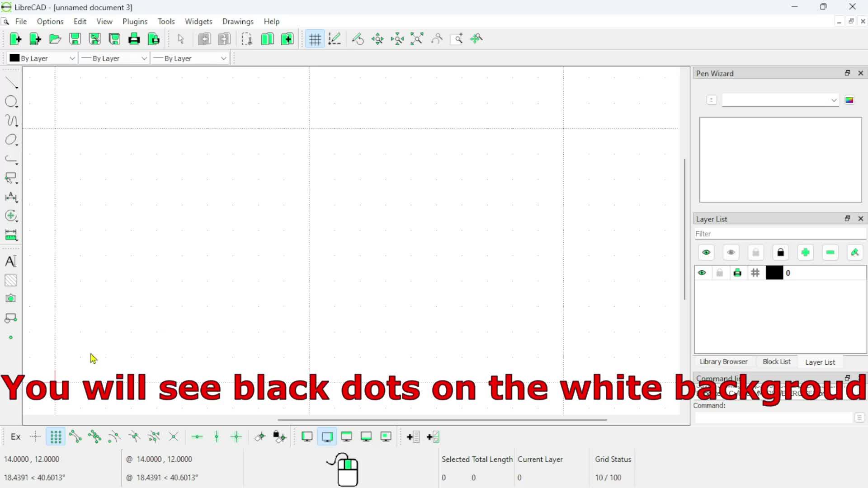This screenshot has height=488, width=868.
Task: Open the Drawings menu
Action: coord(238,21)
